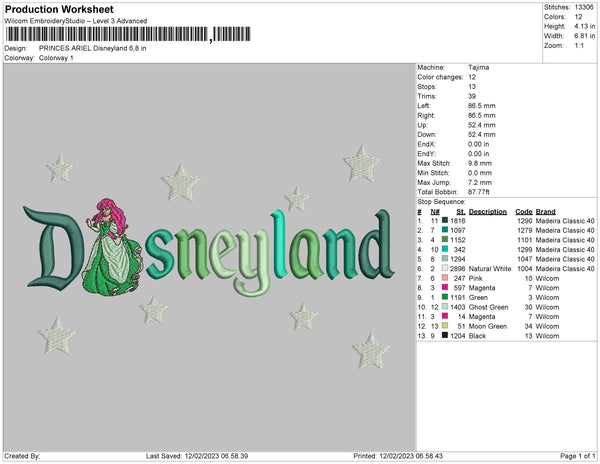The height and width of the screenshot is (464, 600).
Task: Click the Colorway 1 value
Action: (56, 58)
